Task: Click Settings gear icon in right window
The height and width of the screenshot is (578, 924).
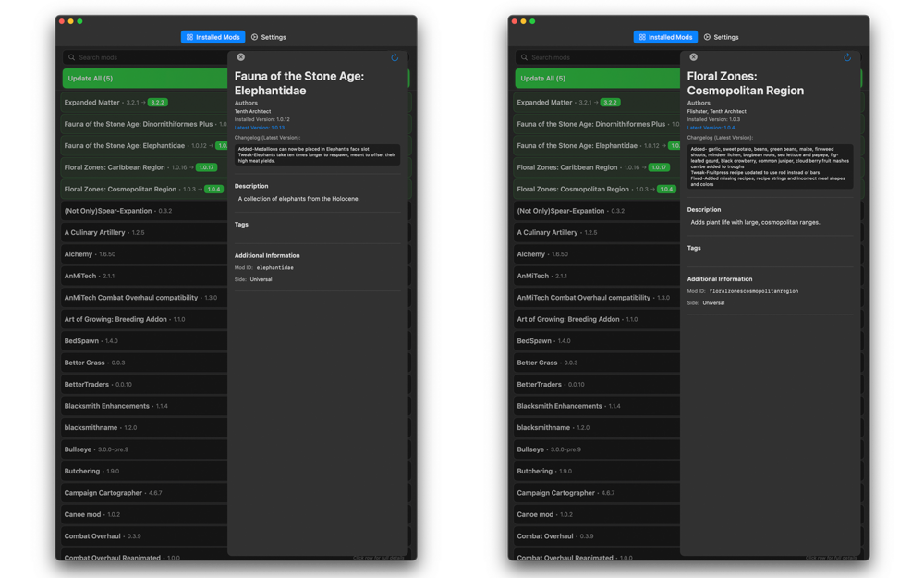Action: click(x=708, y=37)
